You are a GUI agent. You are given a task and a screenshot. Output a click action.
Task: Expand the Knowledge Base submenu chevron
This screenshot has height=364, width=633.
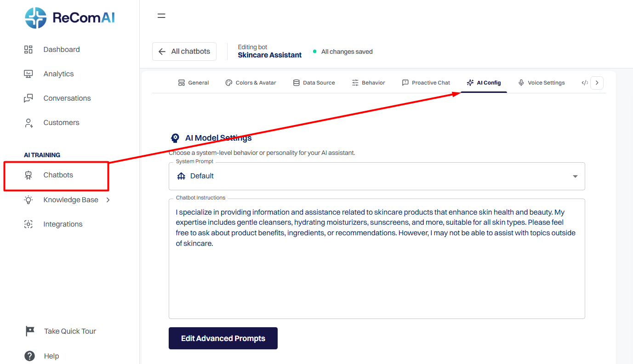108,200
